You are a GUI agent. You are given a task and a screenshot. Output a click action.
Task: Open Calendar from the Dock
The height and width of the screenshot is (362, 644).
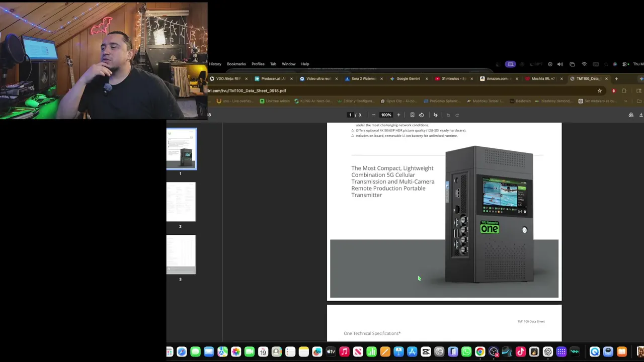click(x=263, y=352)
